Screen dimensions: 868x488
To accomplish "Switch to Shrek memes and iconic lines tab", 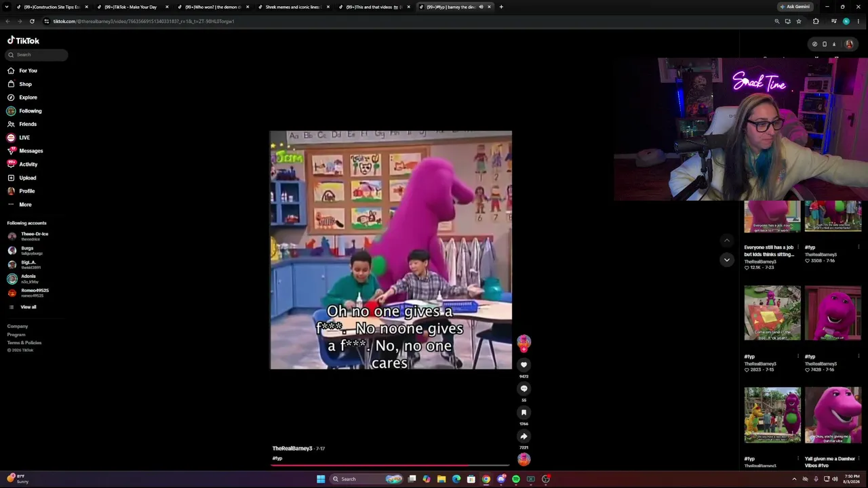I will [x=294, y=7].
